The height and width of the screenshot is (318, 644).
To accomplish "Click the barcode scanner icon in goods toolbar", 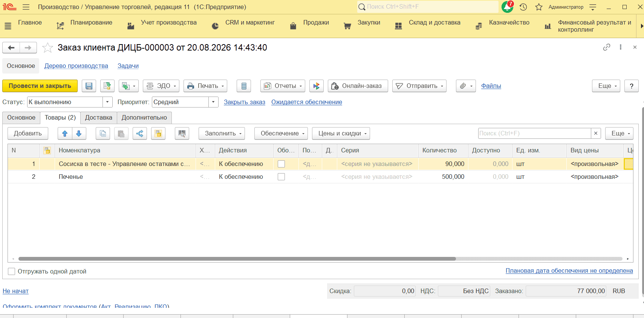I will (182, 134).
